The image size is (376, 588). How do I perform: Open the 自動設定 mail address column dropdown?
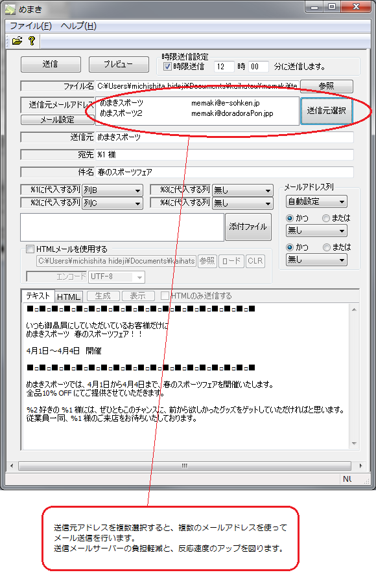[x=316, y=201]
